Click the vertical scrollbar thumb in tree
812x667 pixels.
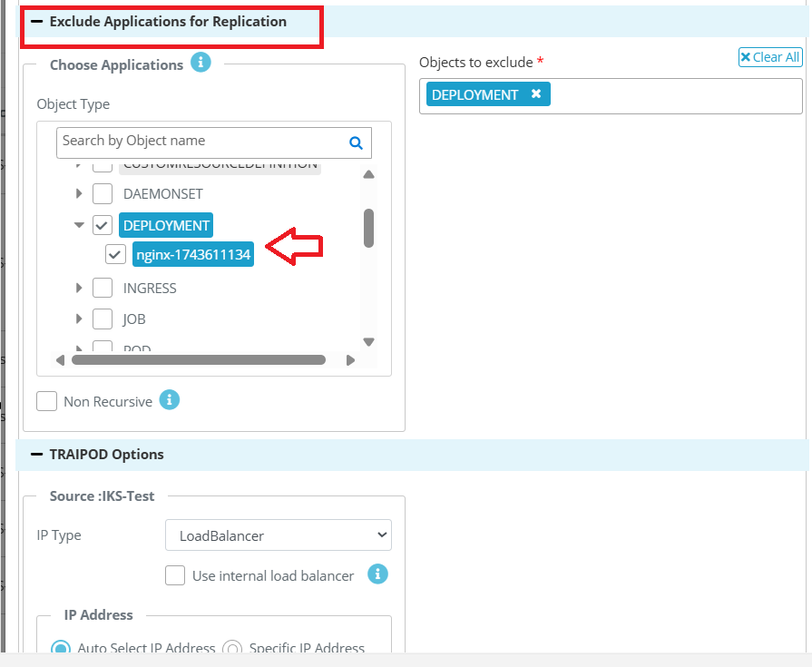coord(368,229)
